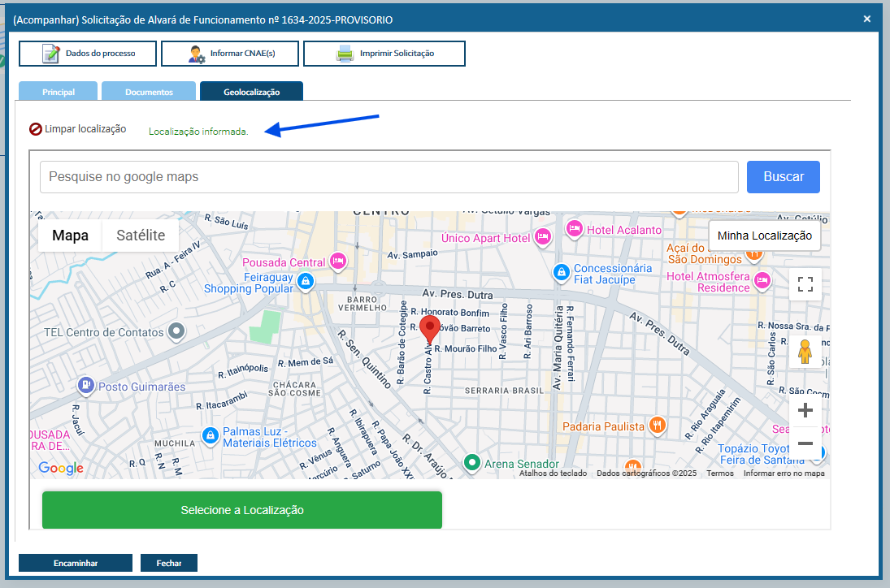890x588 pixels.
Task: Click Padaria Paulista restaurant pin
Action: coord(658,425)
